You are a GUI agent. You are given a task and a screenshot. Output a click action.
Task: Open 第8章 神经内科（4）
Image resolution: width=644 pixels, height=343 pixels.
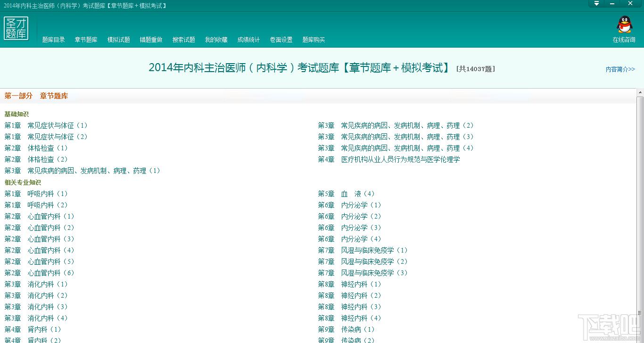click(x=350, y=318)
